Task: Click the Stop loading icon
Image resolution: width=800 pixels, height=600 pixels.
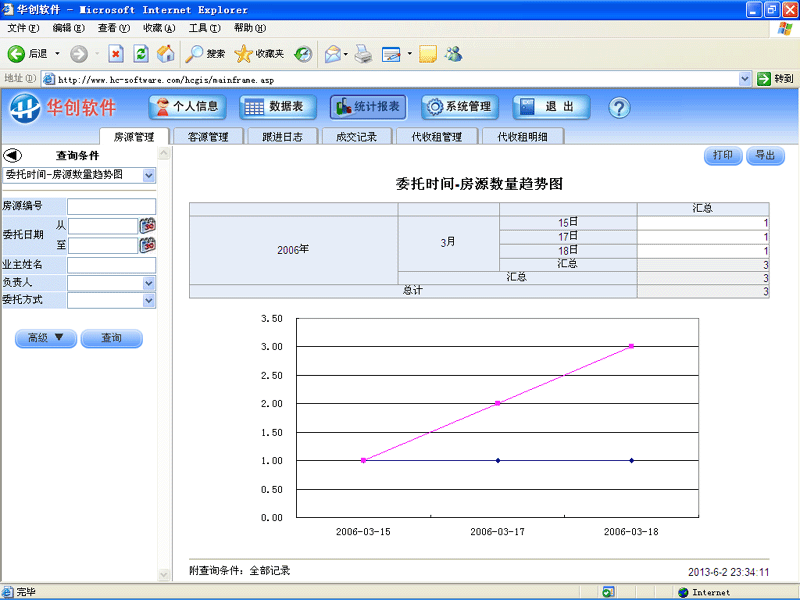Action: [x=116, y=54]
